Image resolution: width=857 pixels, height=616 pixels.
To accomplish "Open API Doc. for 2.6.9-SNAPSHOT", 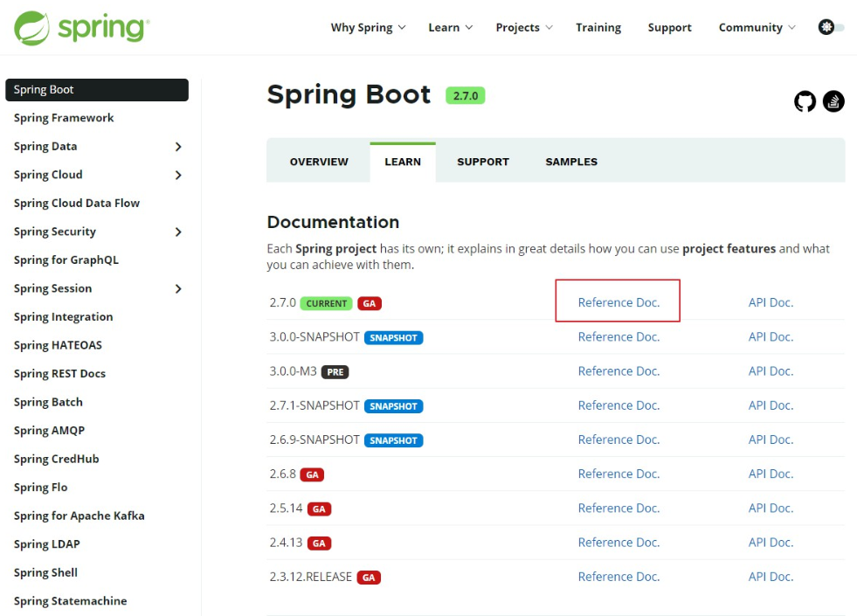I will [771, 440].
